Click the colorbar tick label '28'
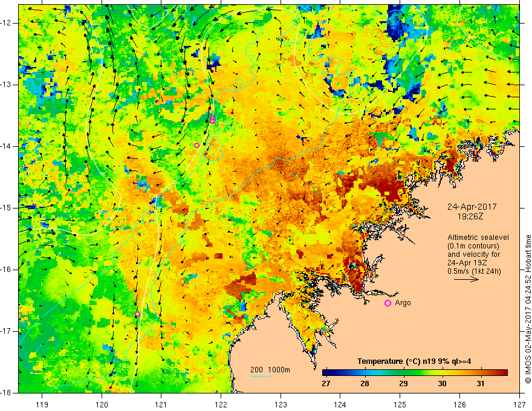 tap(365, 384)
